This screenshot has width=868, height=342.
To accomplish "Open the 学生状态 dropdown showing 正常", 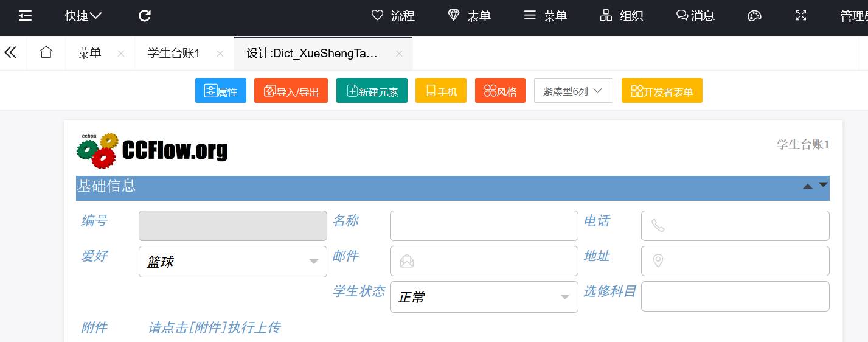I will click(x=484, y=297).
